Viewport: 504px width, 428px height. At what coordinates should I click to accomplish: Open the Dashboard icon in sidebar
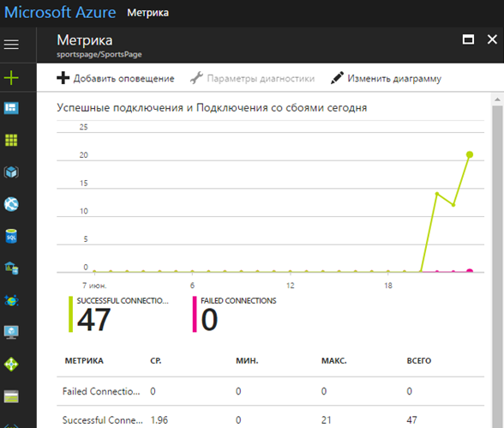pyautogui.click(x=11, y=108)
